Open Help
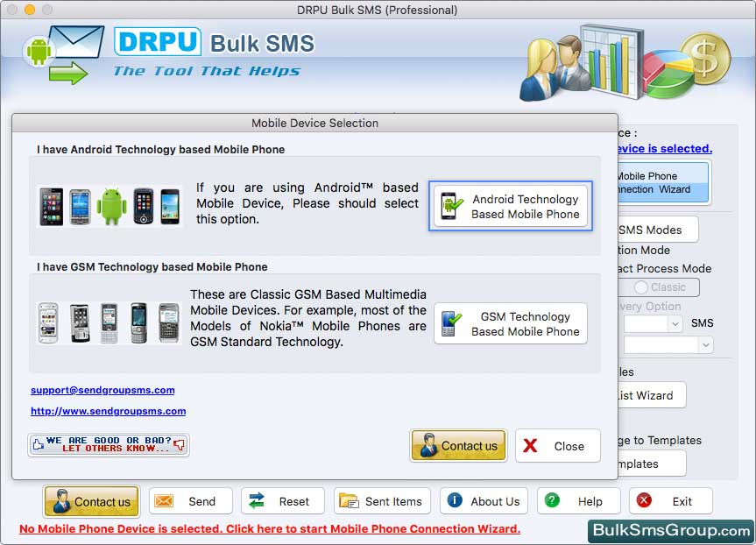This screenshot has width=756, height=545. point(578,501)
